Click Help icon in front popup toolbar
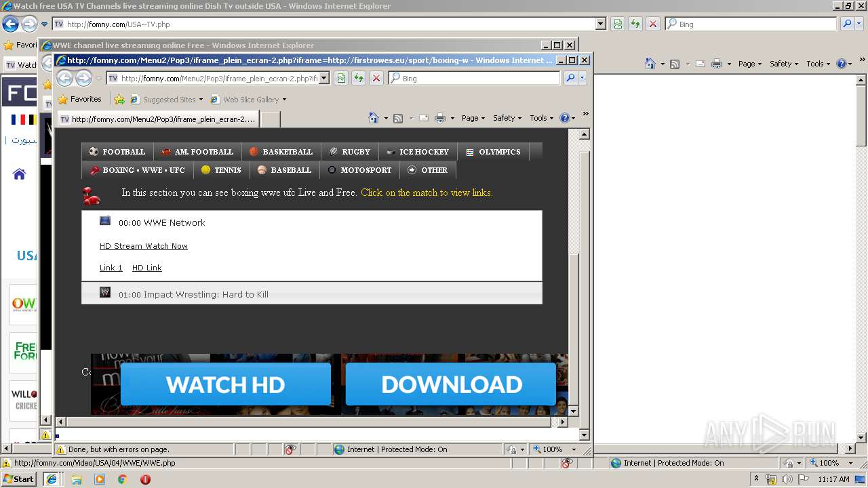Viewport: 868px width, 488px height. pyautogui.click(x=565, y=118)
